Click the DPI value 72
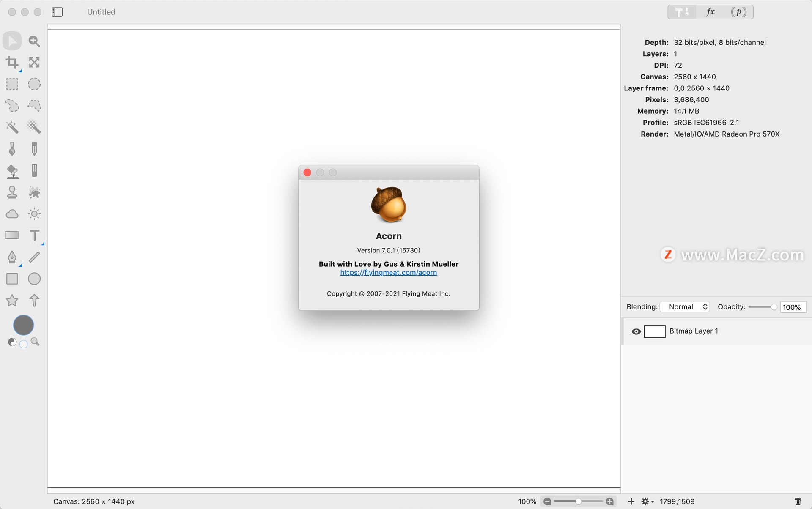The height and width of the screenshot is (509, 812). [678, 65]
